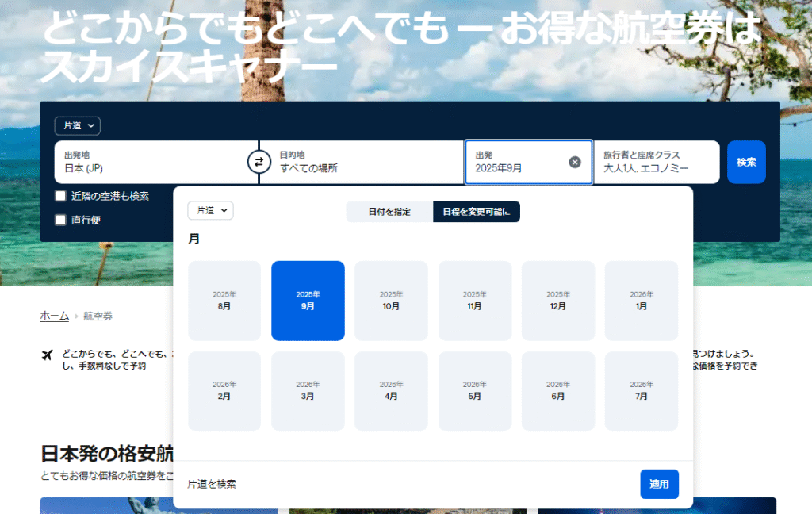This screenshot has width=812, height=514.
Task: Pick 2025年 10月 month tile
Action: tap(392, 301)
